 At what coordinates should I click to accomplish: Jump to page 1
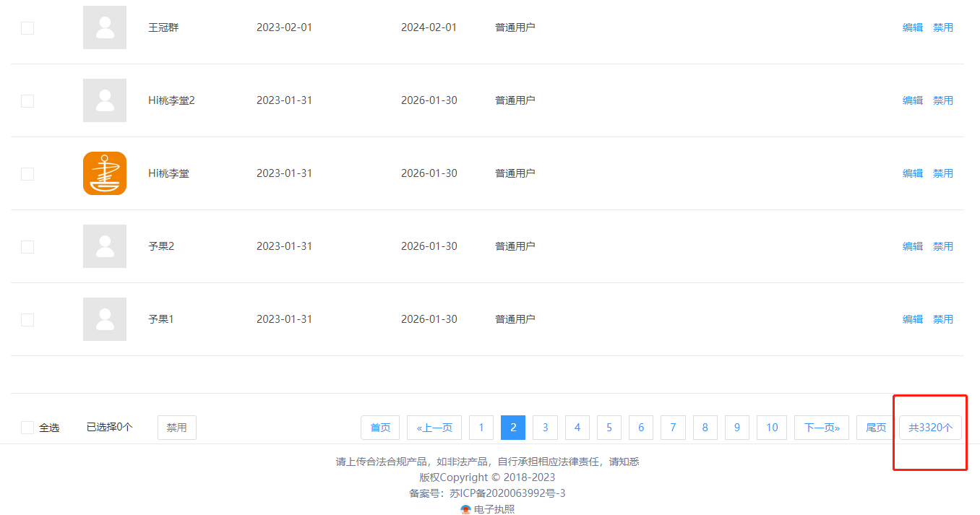[x=481, y=428]
